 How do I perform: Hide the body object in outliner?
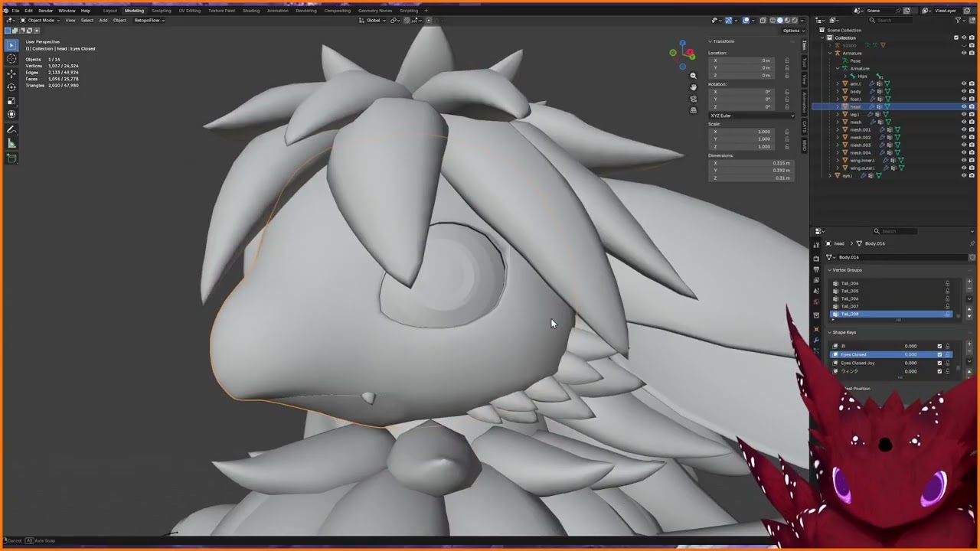pos(963,91)
